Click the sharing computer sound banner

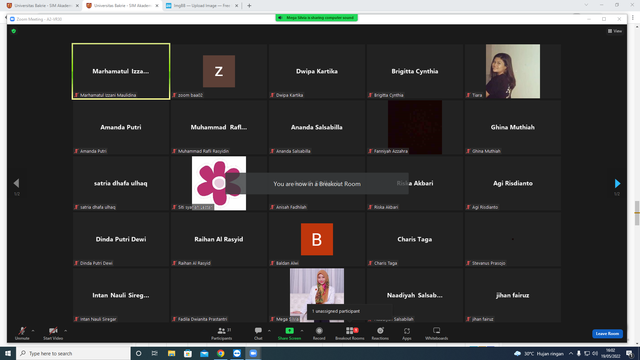[317, 18]
